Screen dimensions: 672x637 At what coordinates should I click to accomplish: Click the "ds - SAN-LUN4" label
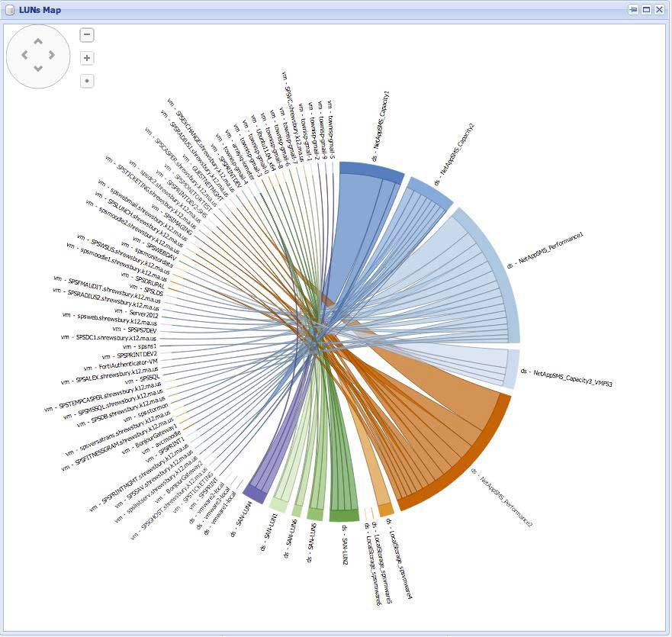(241, 519)
